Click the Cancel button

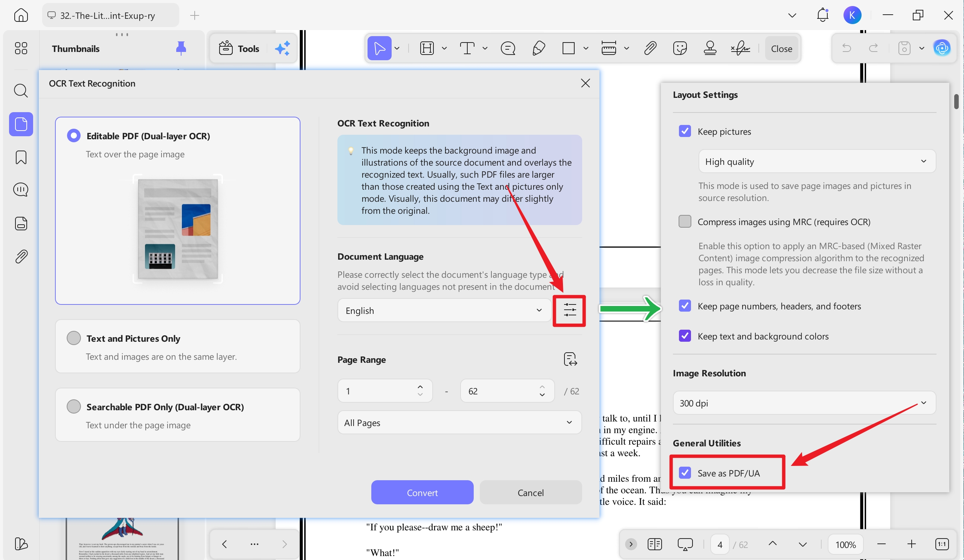tap(530, 492)
